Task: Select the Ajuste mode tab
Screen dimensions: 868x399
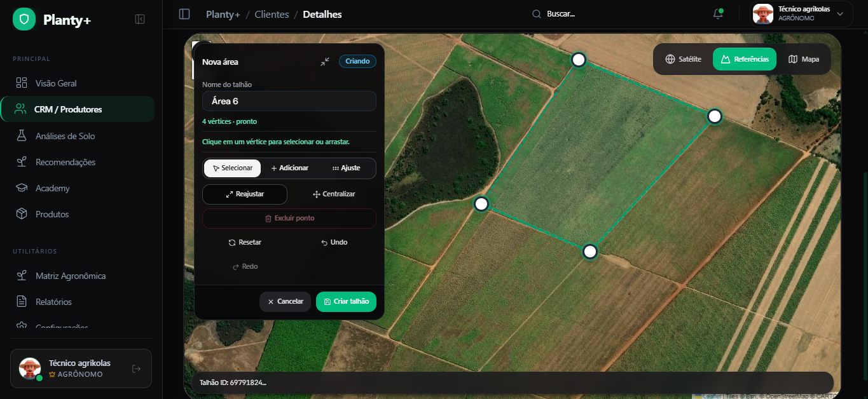Action: (x=347, y=168)
